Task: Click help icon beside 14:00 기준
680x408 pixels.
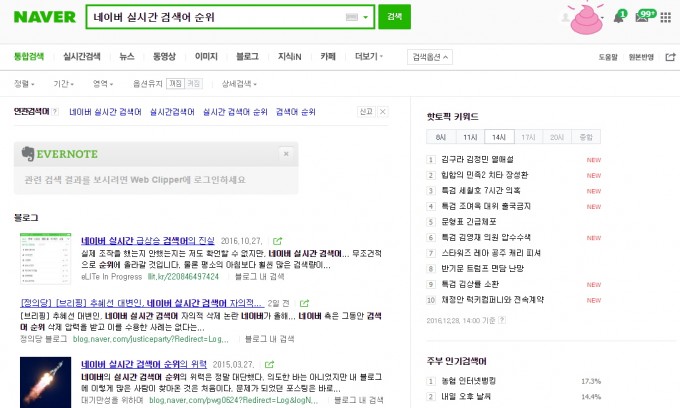Action: tap(502, 320)
